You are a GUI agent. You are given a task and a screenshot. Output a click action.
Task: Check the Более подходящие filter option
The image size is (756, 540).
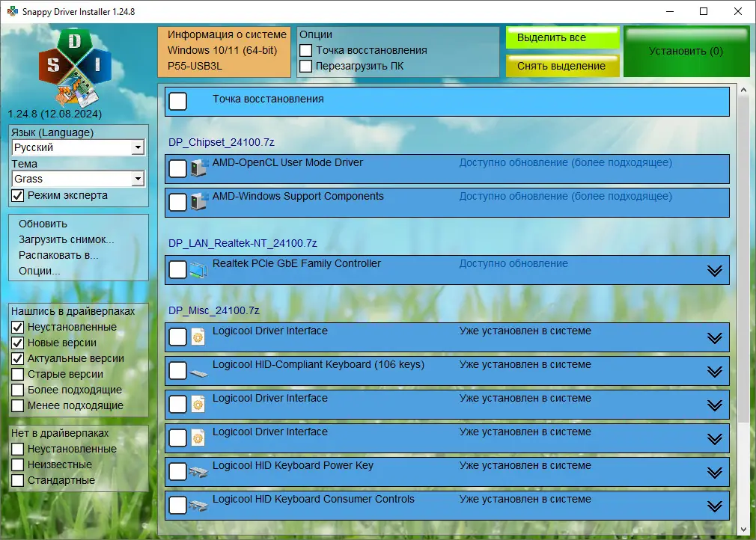coord(16,390)
